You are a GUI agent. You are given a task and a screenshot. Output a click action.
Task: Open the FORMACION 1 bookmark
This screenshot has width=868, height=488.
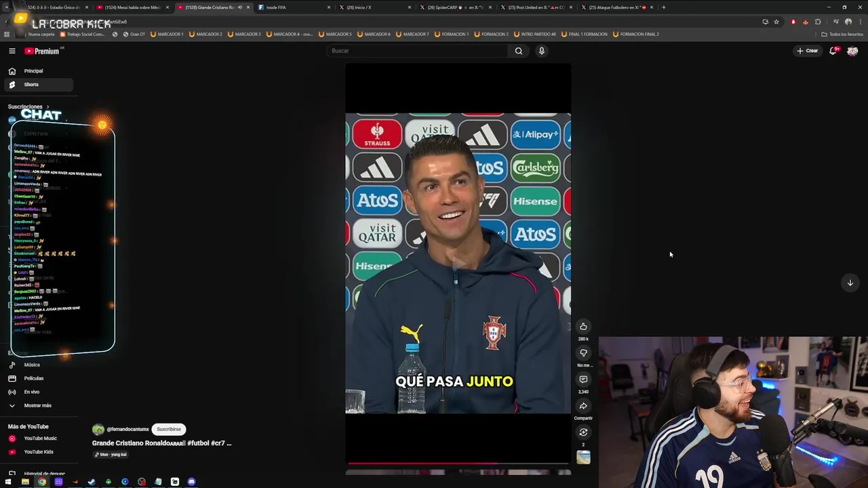point(452,34)
